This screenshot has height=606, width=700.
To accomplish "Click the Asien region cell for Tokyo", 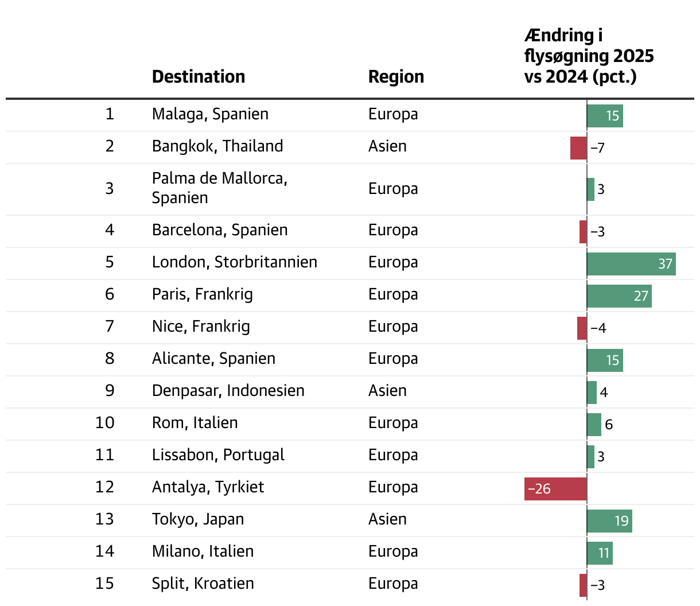I will (x=387, y=519).
